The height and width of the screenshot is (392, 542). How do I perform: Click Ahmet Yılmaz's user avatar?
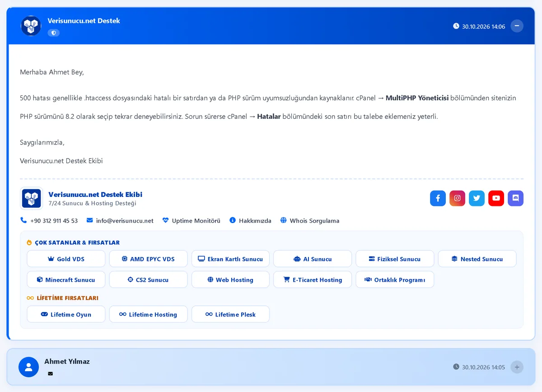[x=28, y=367]
